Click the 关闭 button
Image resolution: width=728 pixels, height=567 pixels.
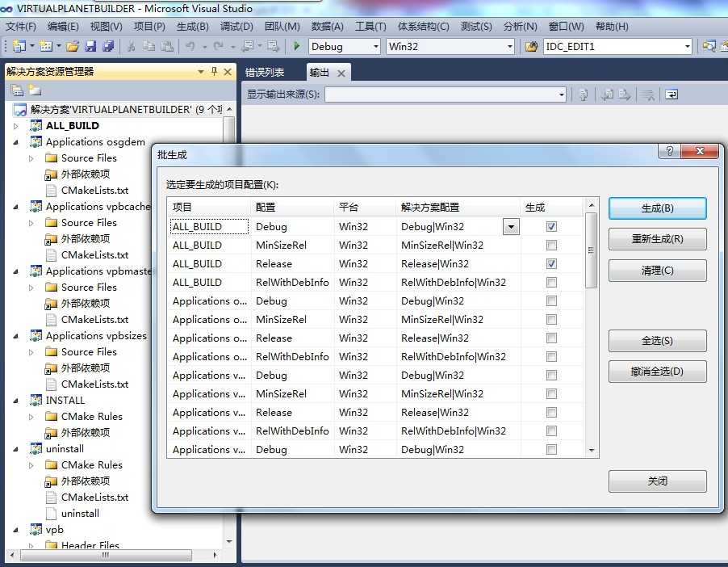[658, 481]
